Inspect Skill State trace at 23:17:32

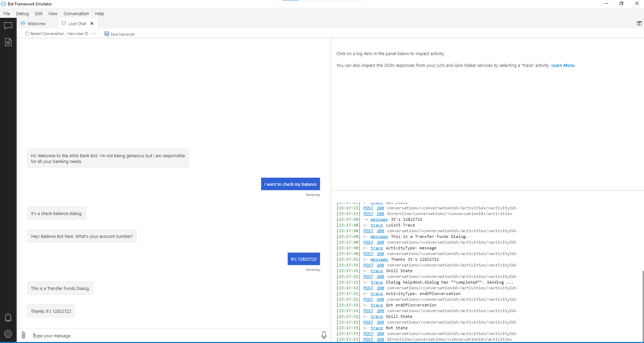[x=377, y=316]
